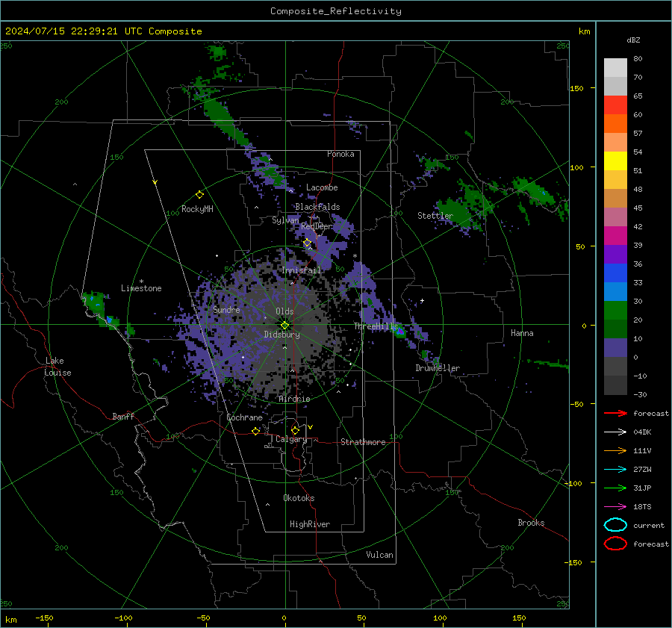Select the Banff town label
This screenshot has width=672, height=628.
(x=123, y=416)
